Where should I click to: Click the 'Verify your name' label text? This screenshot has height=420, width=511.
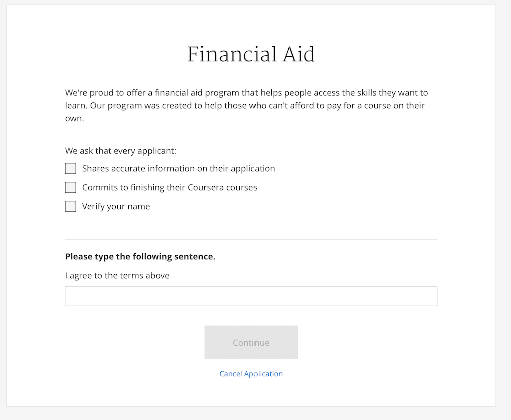click(116, 206)
